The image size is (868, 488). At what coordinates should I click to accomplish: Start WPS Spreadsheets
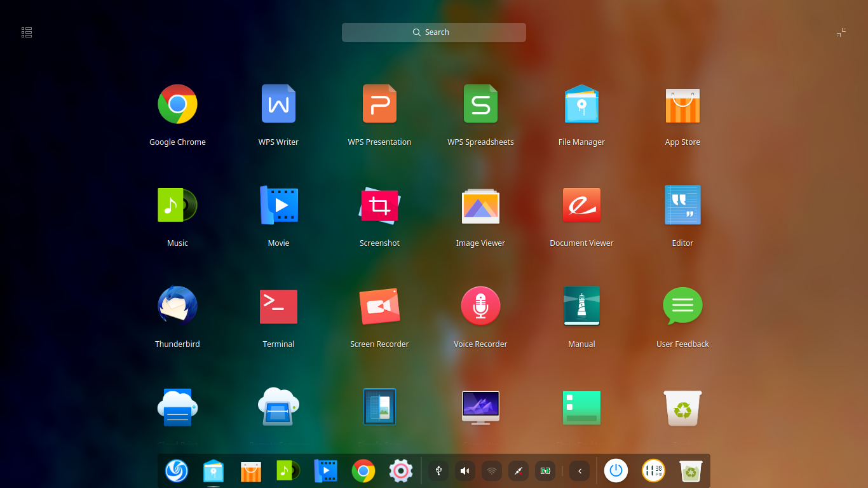[480, 104]
